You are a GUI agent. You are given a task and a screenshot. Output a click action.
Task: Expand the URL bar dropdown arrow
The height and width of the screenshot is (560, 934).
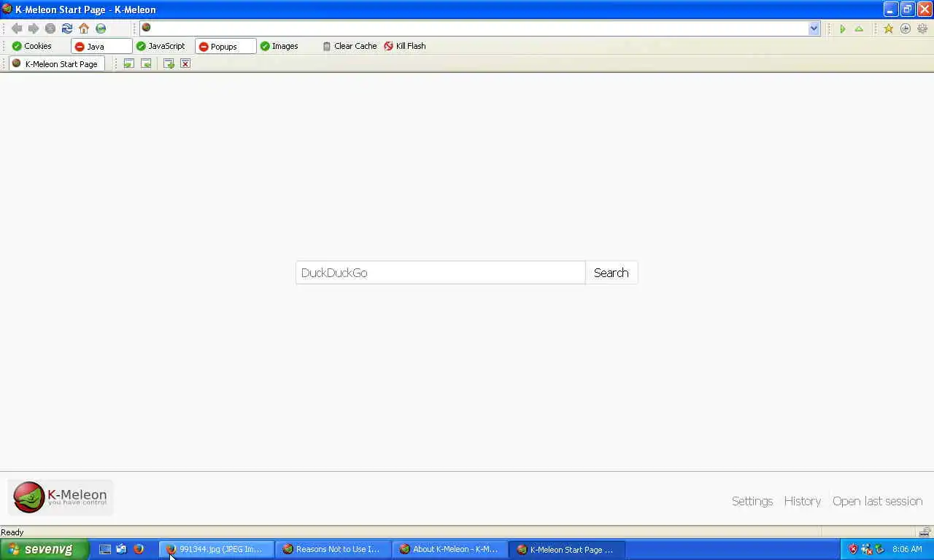pyautogui.click(x=814, y=28)
